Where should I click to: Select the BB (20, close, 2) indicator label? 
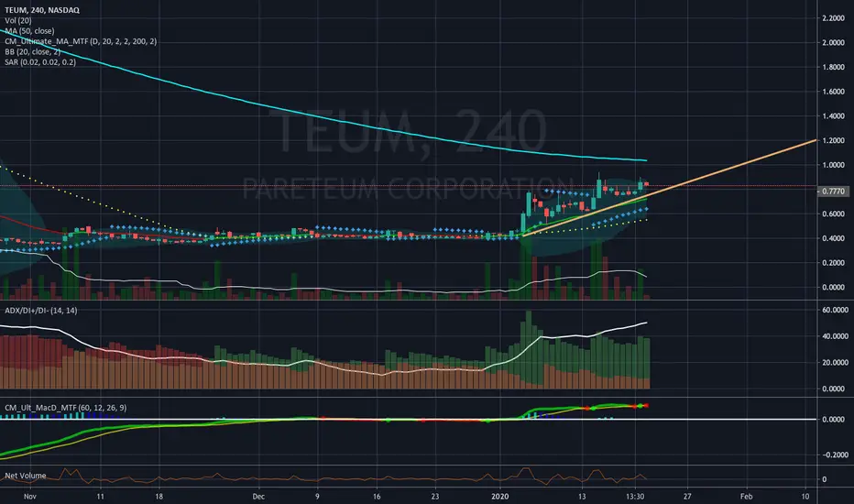pyautogui.click(x=33, y=51)
